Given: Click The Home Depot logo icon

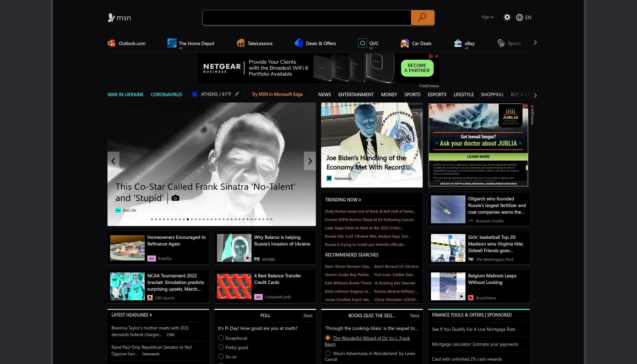Looking at the screenshot, I should pos(172,43).
